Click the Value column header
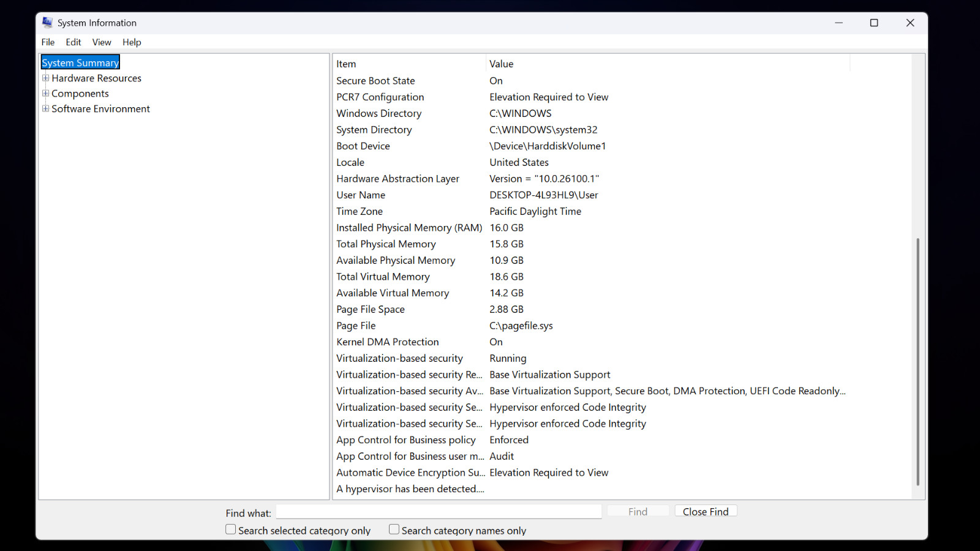 coord(668,64)
